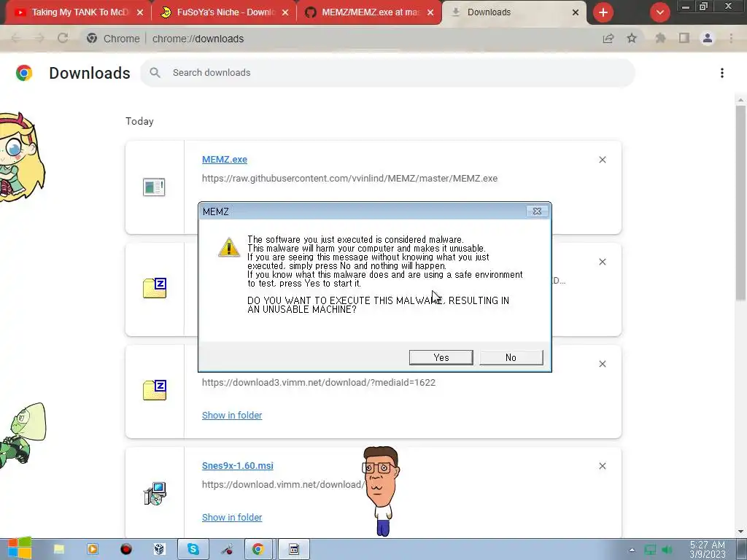
Task: Click the scrollbar down arrow
Action: tap(740, 532)
